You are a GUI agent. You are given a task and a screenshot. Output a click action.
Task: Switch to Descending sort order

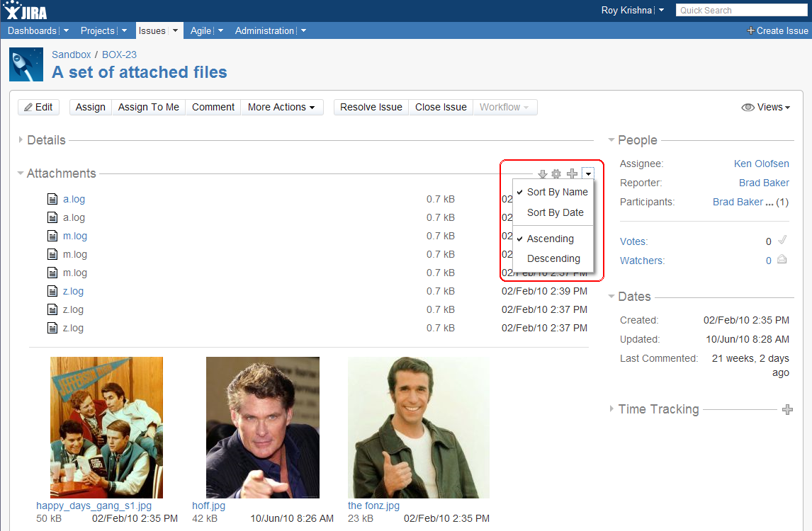(x=553, y=258)
